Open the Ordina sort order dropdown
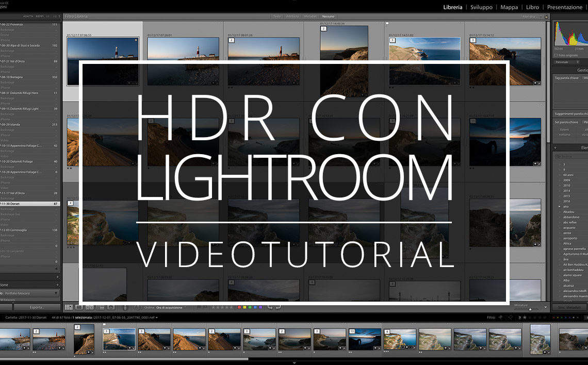The height and width of the screenshot is (365, 588). [x=171, y=308]
